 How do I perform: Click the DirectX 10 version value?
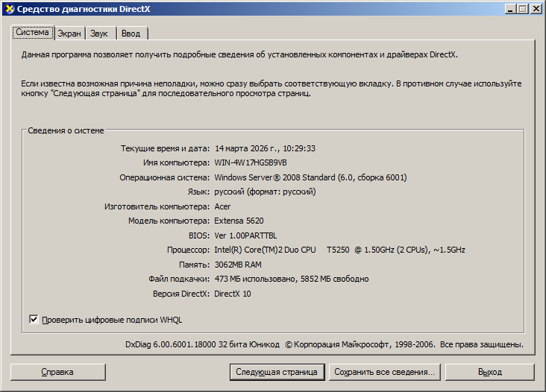(x=233, y=294)
